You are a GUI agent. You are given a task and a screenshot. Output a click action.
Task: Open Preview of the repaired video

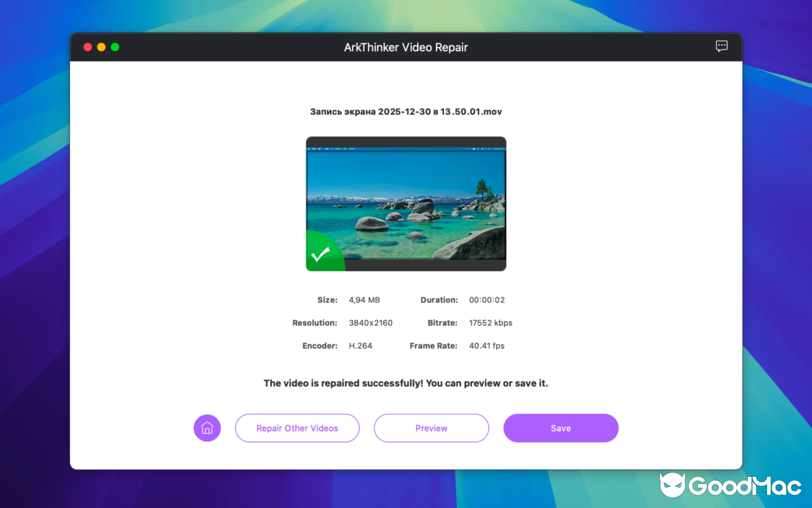click(431, 428)
